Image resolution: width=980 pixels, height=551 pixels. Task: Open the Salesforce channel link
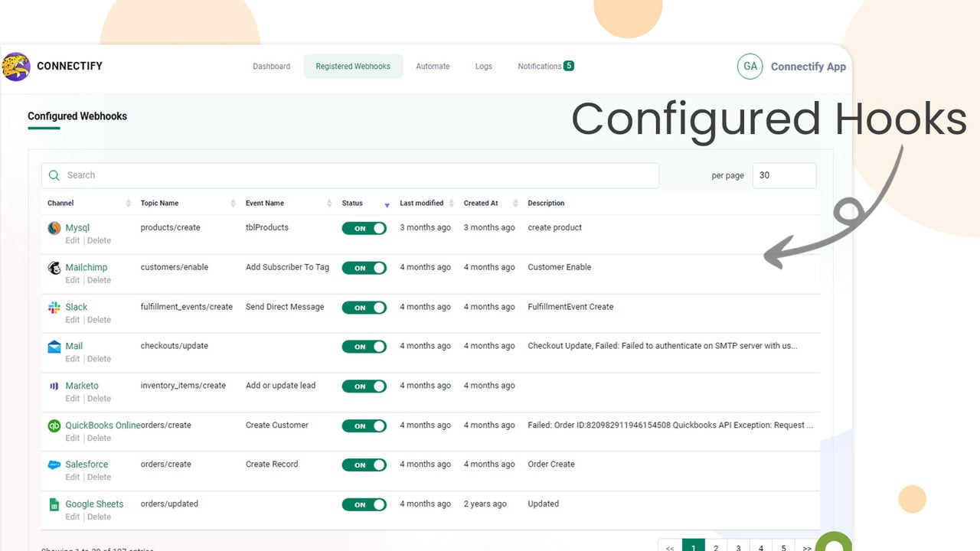coord(87,465)
